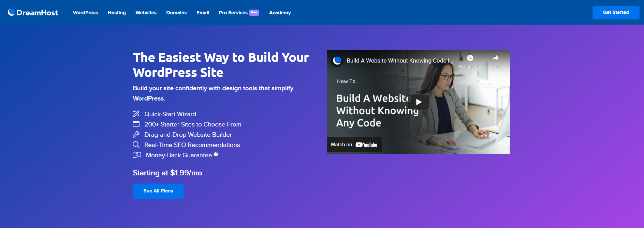Open the Pro Services menu
This screenshot has height=228, width=644.
pos(233,13)
